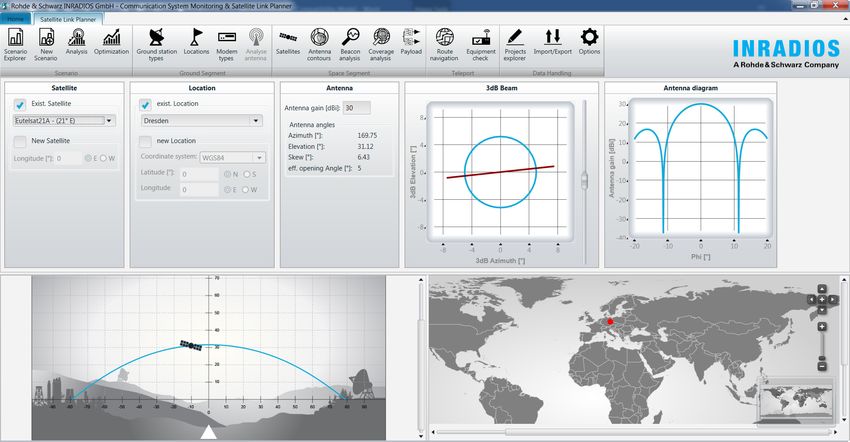Switch to the Home tab

pyautogui.click(x=15, y=19)
